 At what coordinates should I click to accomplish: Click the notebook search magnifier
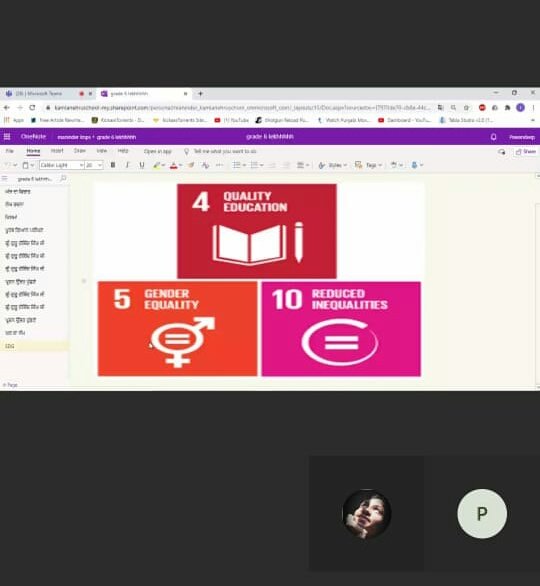[x=63, y=179]
